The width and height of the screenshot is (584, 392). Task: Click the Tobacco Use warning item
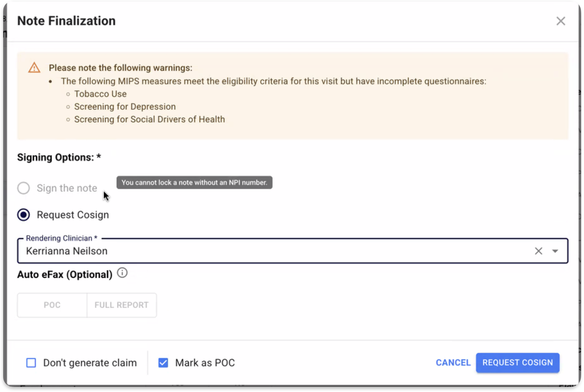click(x=100, y=94)
